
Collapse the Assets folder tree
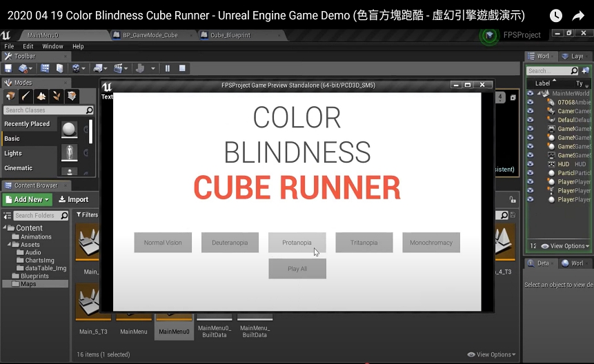coord(9,245)
